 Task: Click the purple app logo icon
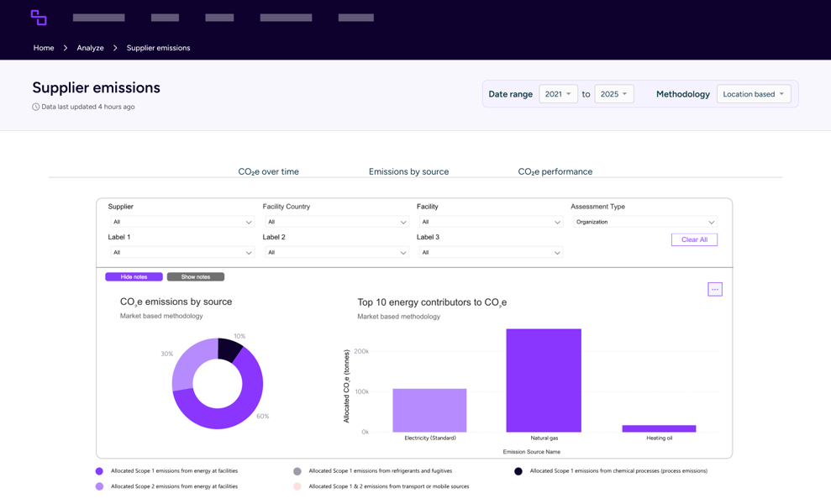[39, 18]
